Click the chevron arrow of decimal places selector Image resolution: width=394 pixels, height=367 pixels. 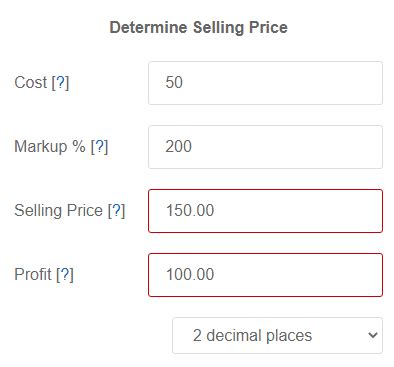(373, 335)
